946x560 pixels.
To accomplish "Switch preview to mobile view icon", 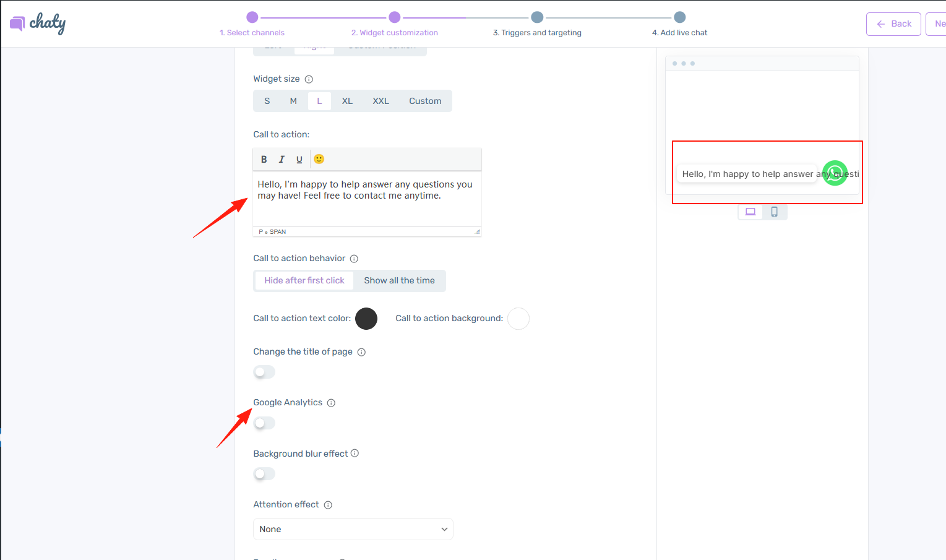I will [774, 212].
